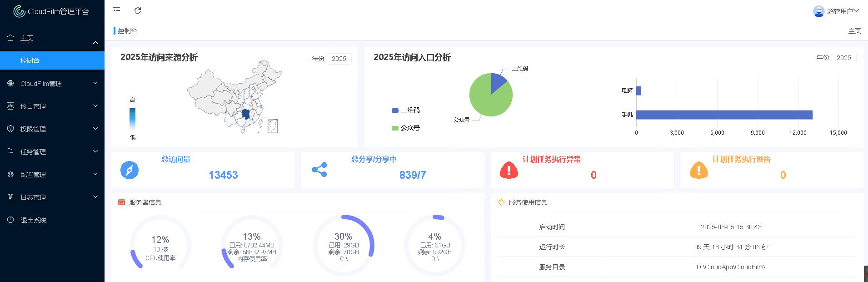The width and height of the screenshot is (868, 282).
Task: Click the user avatar icon at top right
Action: click(x=818, y=11)
